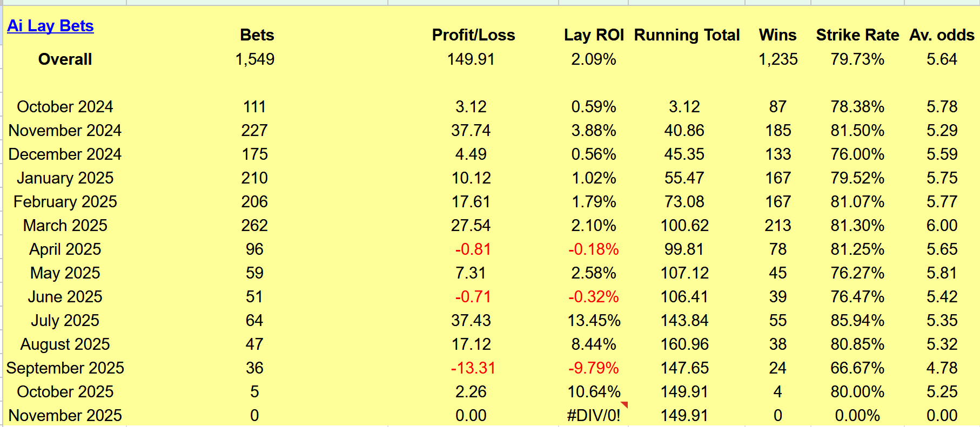The width and height of the screenshot is (980, 427).
Task: Select the overall bets count 1,549
Action: tap(254, 59)
